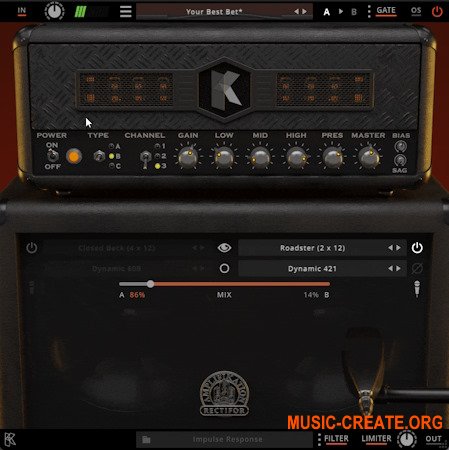
Task: Click the GAIN knob
Action: click(x=188, y=157)
